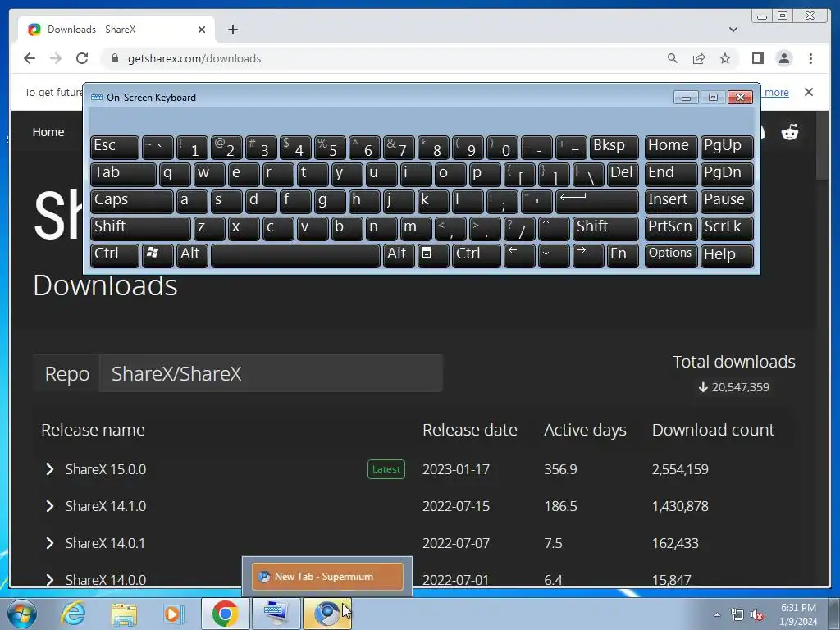Toggle right Alt key on keyboard
840x630 pixels.
click(399, 255)
